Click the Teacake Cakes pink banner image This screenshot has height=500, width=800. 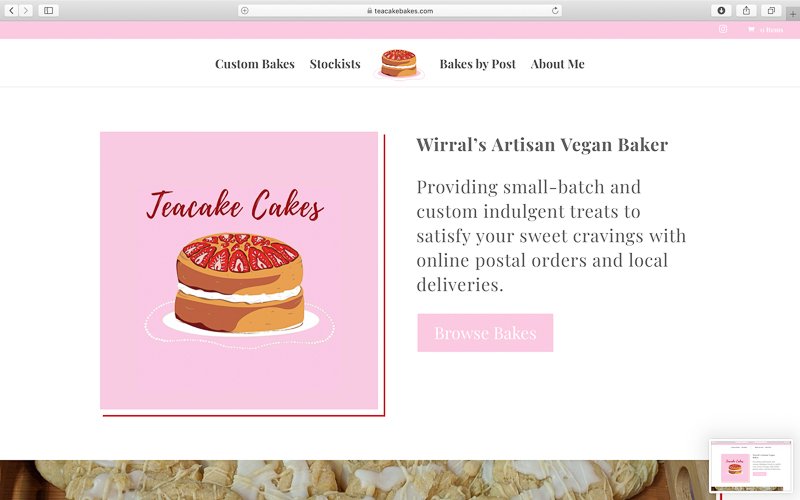[239, 270]
